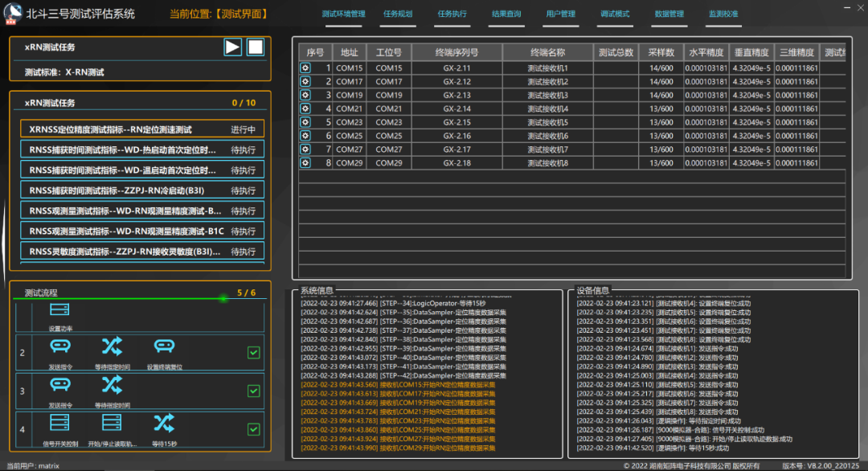Viewport: 868px width, 471px height.
Task: Select ZZPJ-RN冷启动(B3I) pending task
Action: 142,190
